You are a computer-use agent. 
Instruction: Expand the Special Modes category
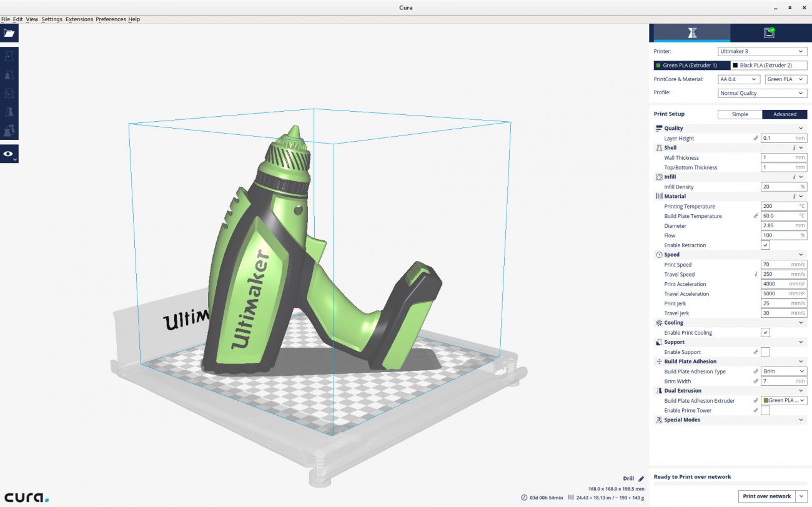(x=801, y=420)
